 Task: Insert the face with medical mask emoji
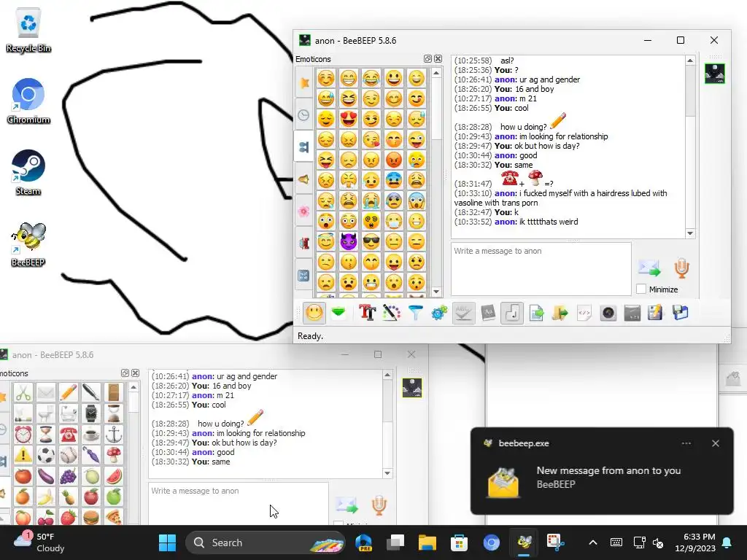[394, 221]
